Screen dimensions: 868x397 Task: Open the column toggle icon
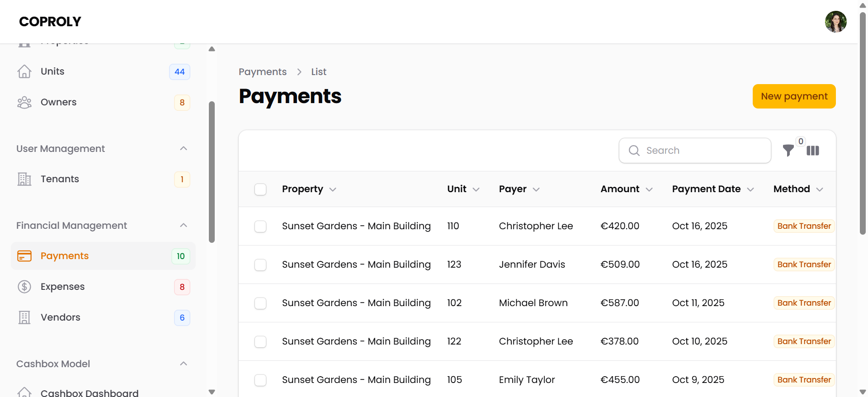[x=813, y=151]
